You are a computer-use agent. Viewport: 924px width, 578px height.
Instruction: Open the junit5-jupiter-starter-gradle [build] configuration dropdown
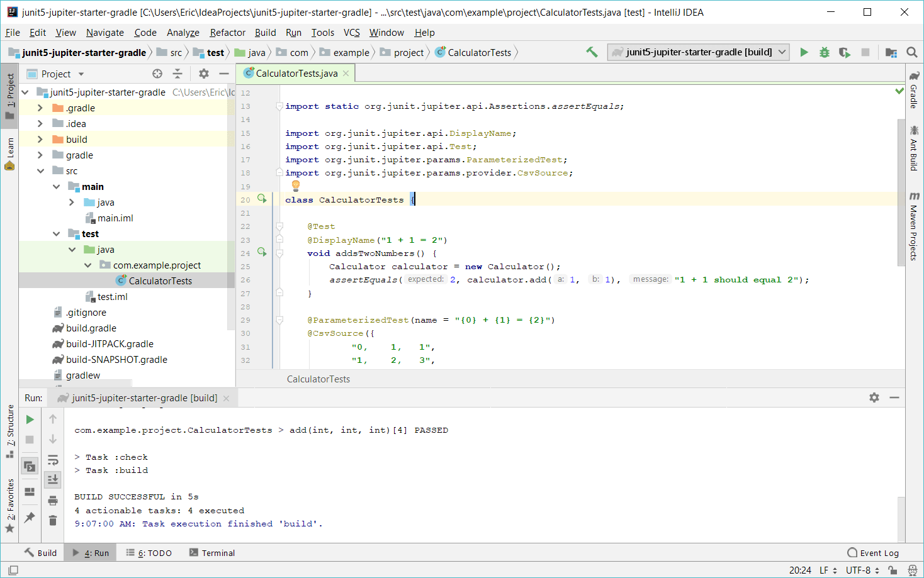click(x=698, y=52)
